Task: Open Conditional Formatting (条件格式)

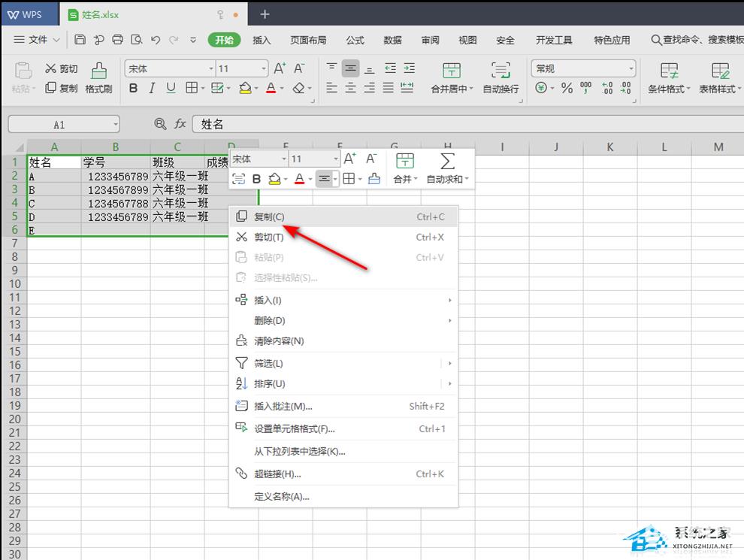Action: coord(669,78)
